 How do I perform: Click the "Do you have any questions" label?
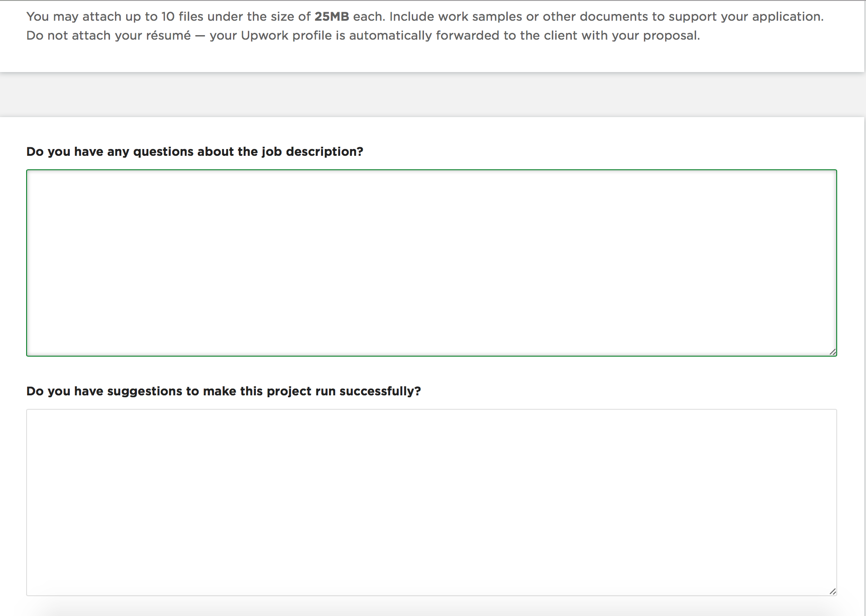click(194, 152)
